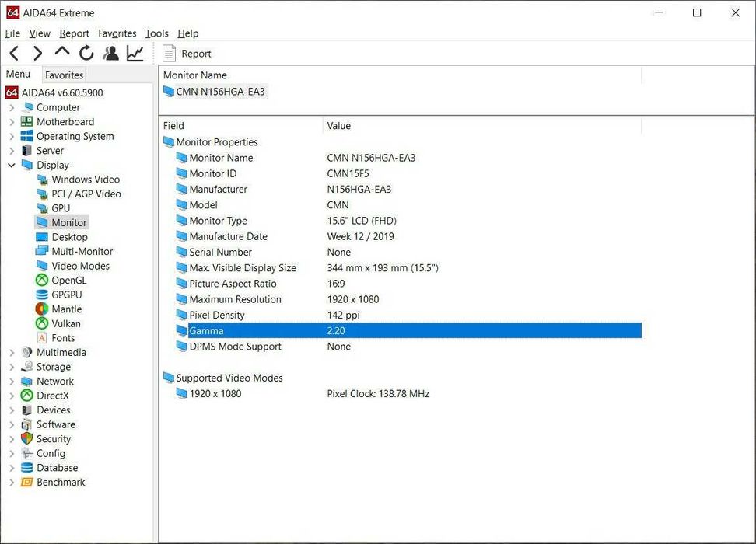Click the Value column header

pyautogui.click(x=482, y=126)
